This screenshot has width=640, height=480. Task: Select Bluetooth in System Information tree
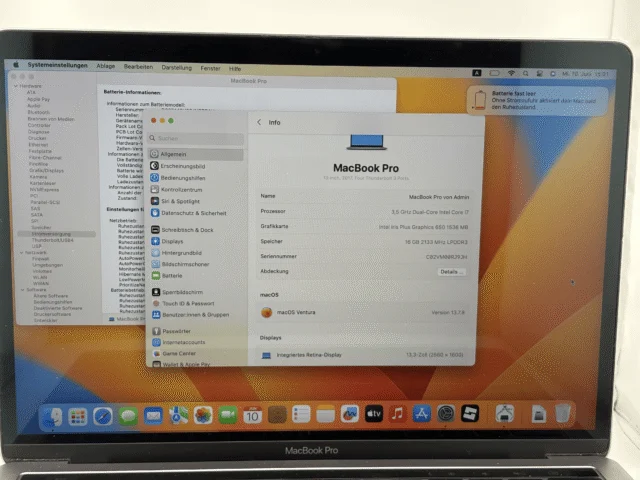(39, 112)
